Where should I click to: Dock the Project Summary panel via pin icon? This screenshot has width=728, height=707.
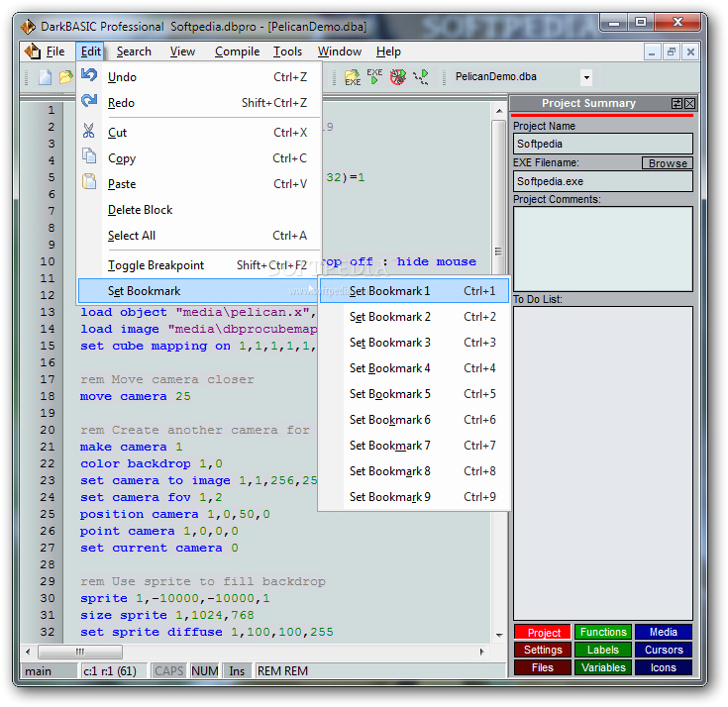coord(676,104)
